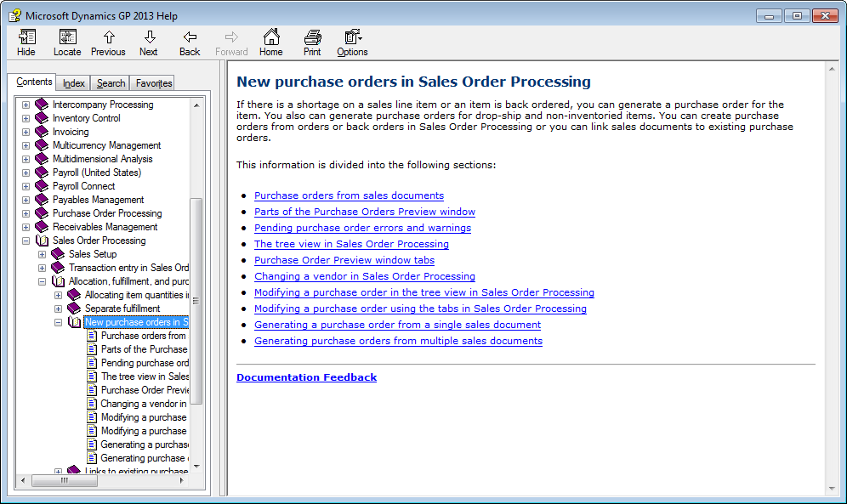Open 'The tree view in Sales Order Processing' link
The height and width of the screenshot is (504, 847).
(352, 244)
